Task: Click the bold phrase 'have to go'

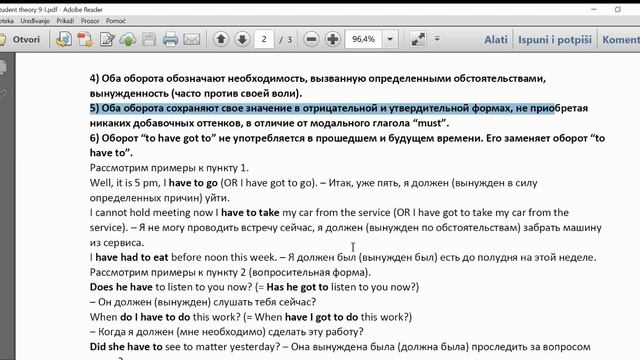Action: pos(193,183)
